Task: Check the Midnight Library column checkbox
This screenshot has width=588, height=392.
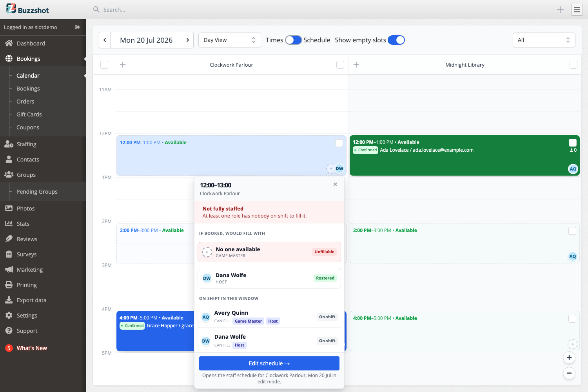Action: click(x=573, y=65)
